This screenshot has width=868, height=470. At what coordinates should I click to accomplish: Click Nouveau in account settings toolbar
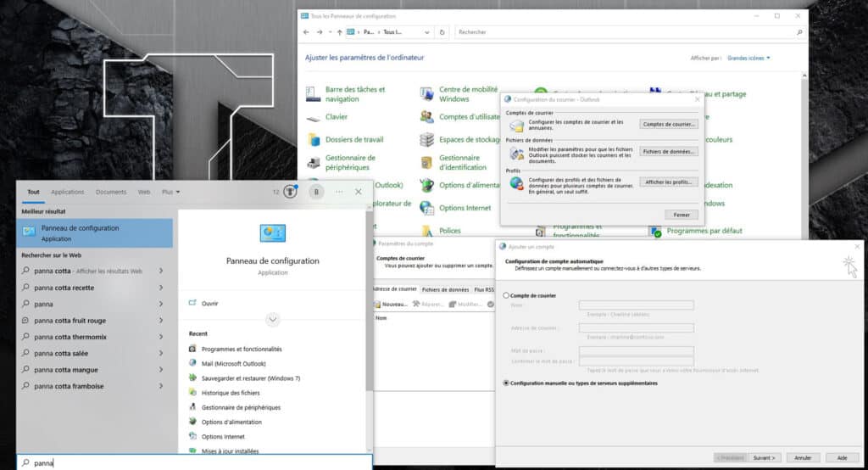tap(391, 305)
